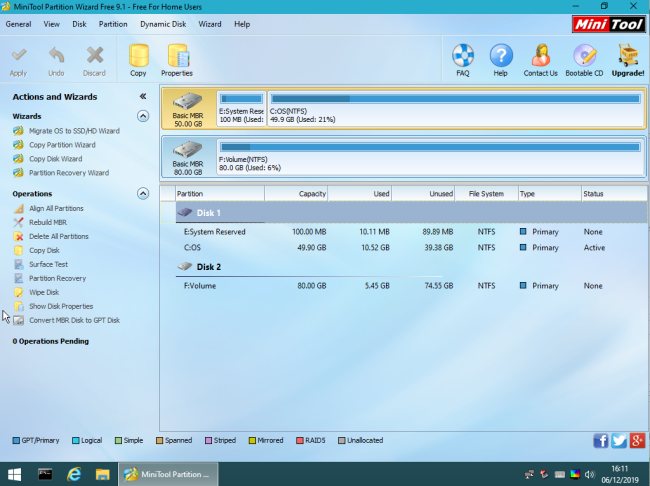Start the Copy Disk Wizard
This screenshot has width=650, height=486.
click(x=56, y=159)
